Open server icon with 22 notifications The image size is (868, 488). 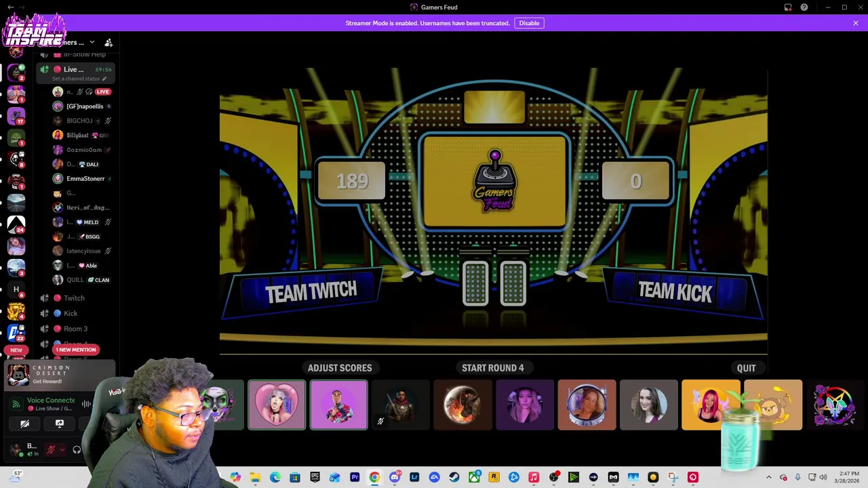coord(16,332)
